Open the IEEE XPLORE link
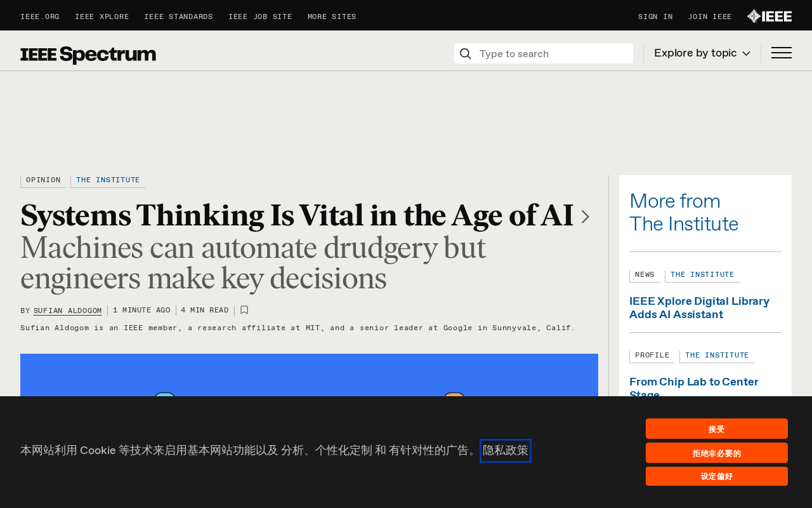Viewport: 812px width, 508px height. (x=101, y=17)
